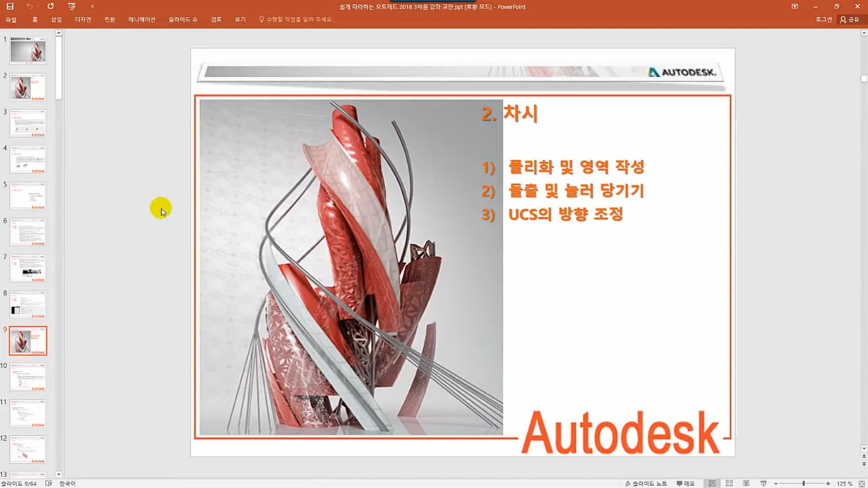Switch to Slide Sorter view in status bar
The height and width of the screenshot is (488, 868).
tap(730, 483)
